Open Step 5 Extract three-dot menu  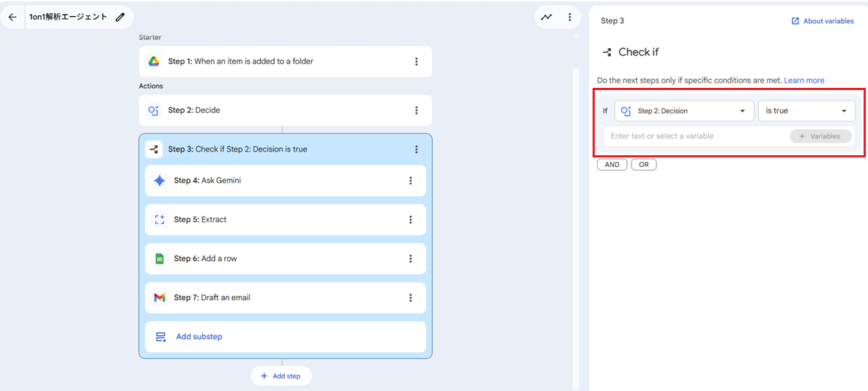click(x=410, y=220)
